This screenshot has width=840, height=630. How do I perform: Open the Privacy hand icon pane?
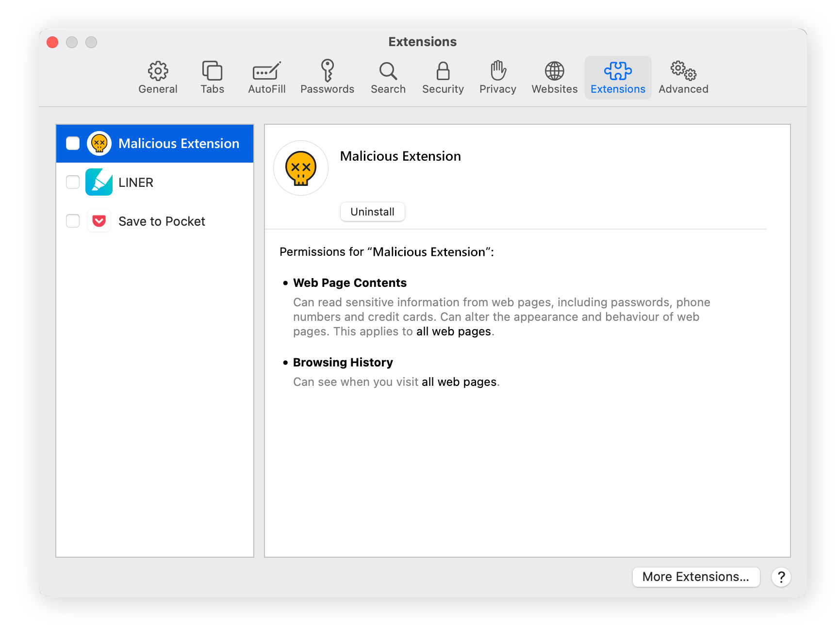497,77
